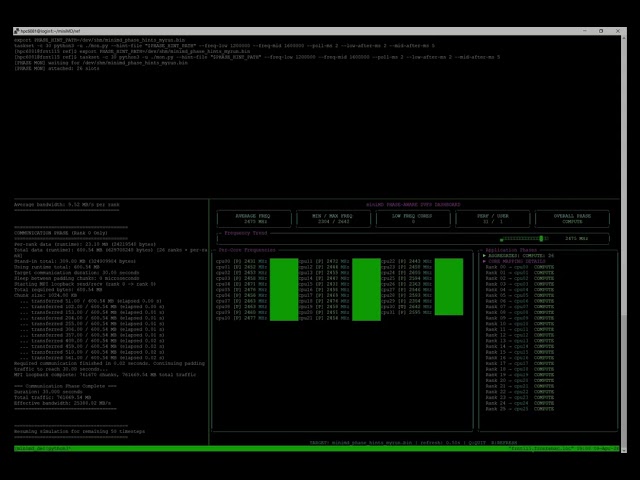The height and width of the screenshot is (480, 640).
Task: Click the COMMUNICATION PHASE heading line
Action: coord(61,233)
